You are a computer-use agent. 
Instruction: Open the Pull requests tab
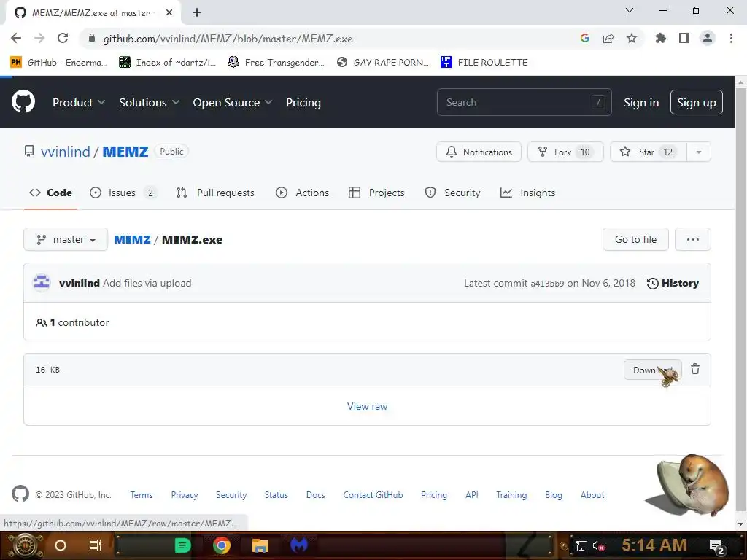pyautogui.click(x=215, y=192)
